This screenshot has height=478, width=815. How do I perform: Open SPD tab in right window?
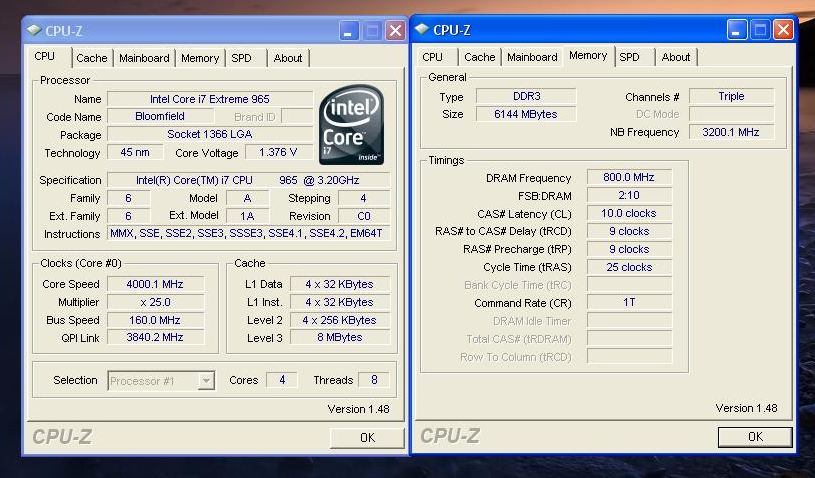click(x=629, y=57)
